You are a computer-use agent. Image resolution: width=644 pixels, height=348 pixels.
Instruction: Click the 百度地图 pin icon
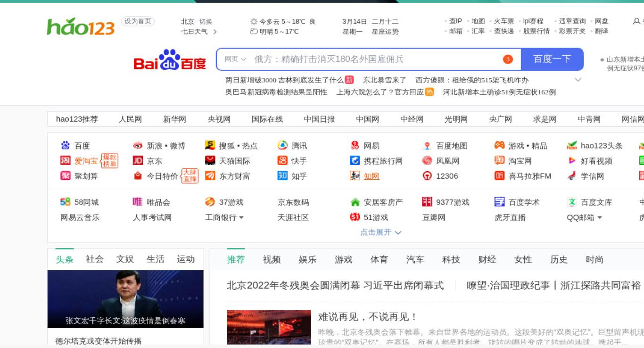(427, 146)
